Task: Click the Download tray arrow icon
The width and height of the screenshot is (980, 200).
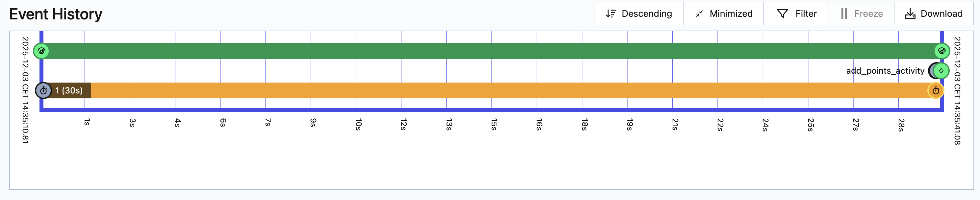Action: point(910,14)
